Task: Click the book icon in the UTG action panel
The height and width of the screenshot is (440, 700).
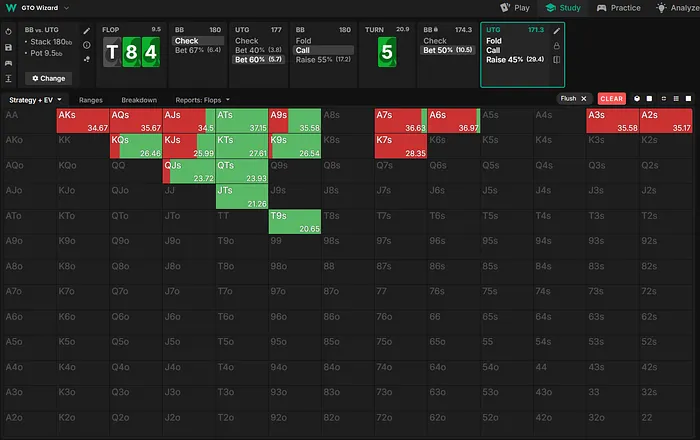Action: pos(557,60)
